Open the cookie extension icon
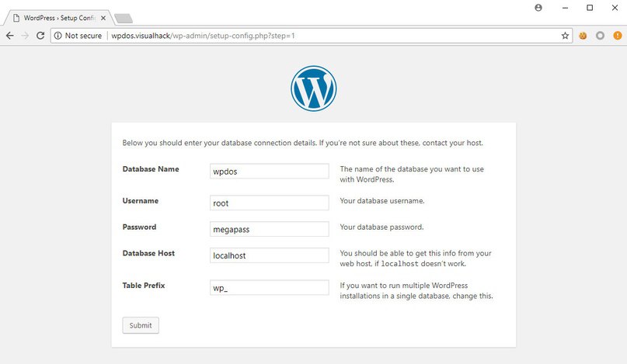 (x=583, y=36)
